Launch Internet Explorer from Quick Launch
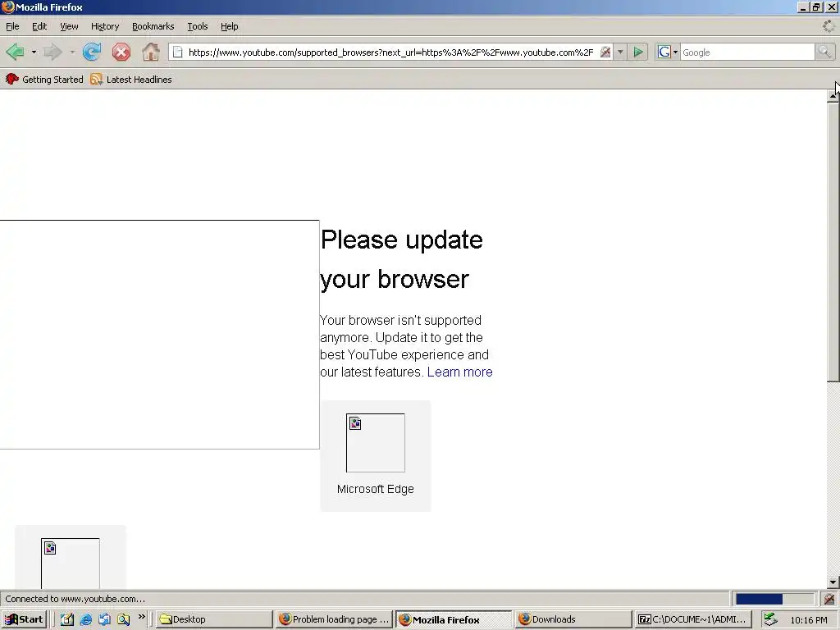This screenshot has width=840, height=630. pos(85,619)
